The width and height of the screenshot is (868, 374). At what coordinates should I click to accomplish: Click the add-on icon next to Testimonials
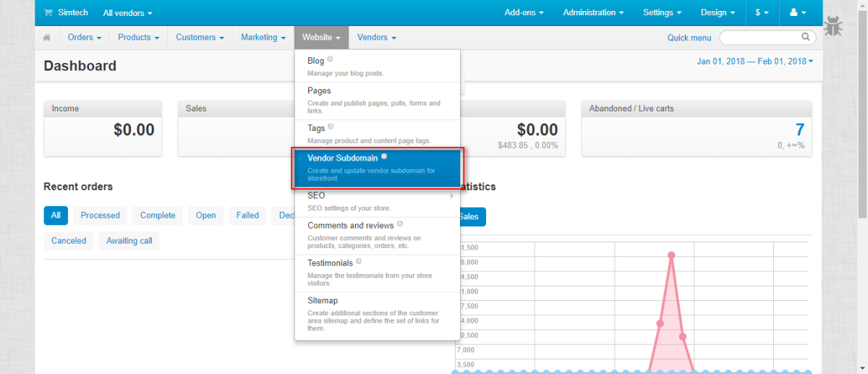tap(359, 262)
